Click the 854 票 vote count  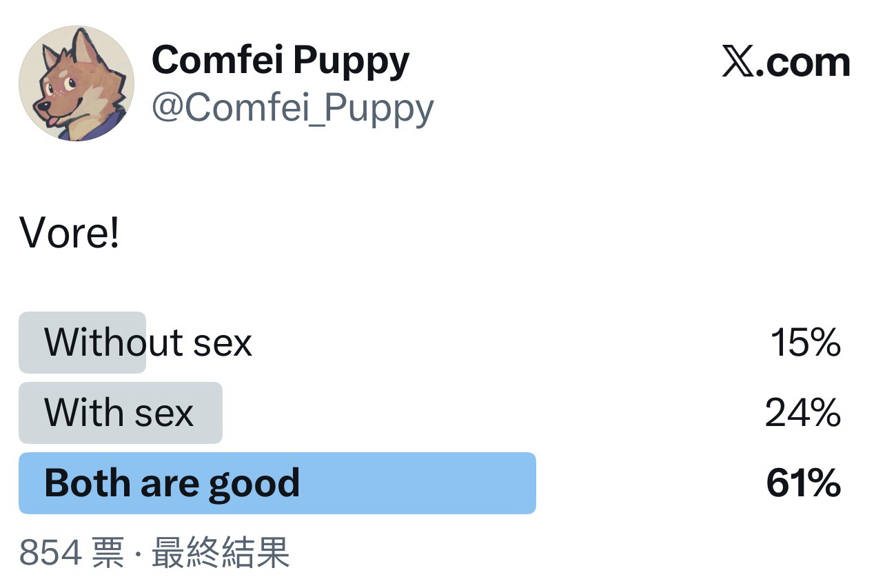click(x=72, y=552)
